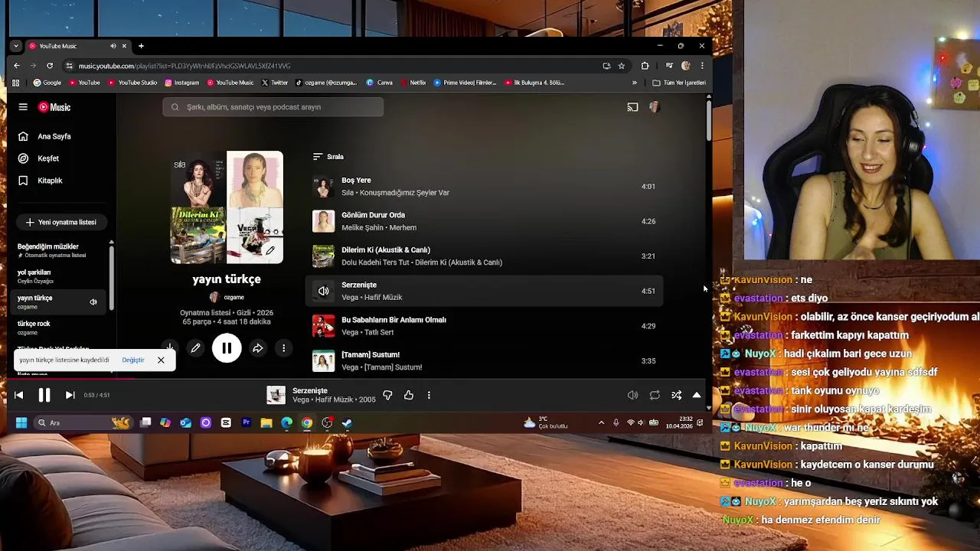980x551 pixels.
Task: Click the address bar URL
Action: click(185, 66)
